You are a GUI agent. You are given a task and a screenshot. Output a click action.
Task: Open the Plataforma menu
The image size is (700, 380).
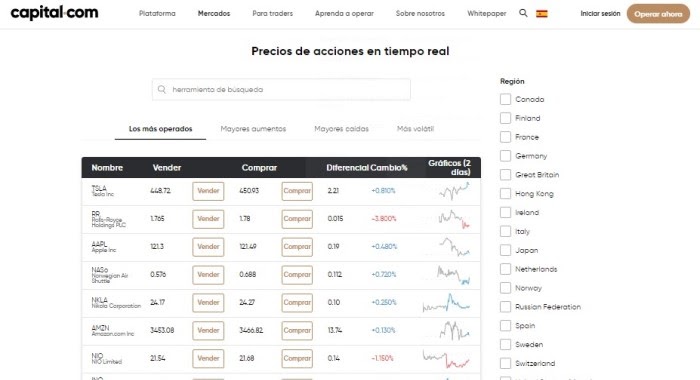(x=157, y=13)
